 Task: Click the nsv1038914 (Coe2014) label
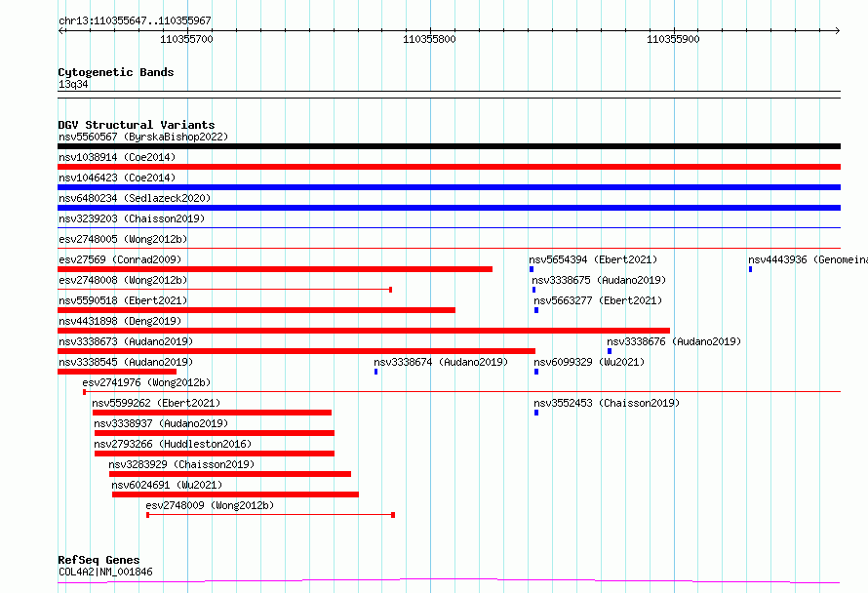pyautogui.click(x=117, y=157)
